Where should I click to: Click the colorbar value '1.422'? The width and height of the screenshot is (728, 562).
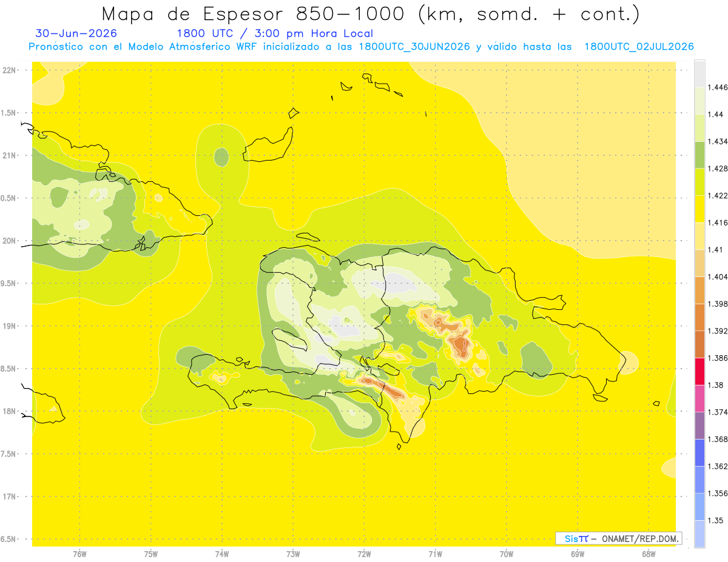tap(719, 196)
